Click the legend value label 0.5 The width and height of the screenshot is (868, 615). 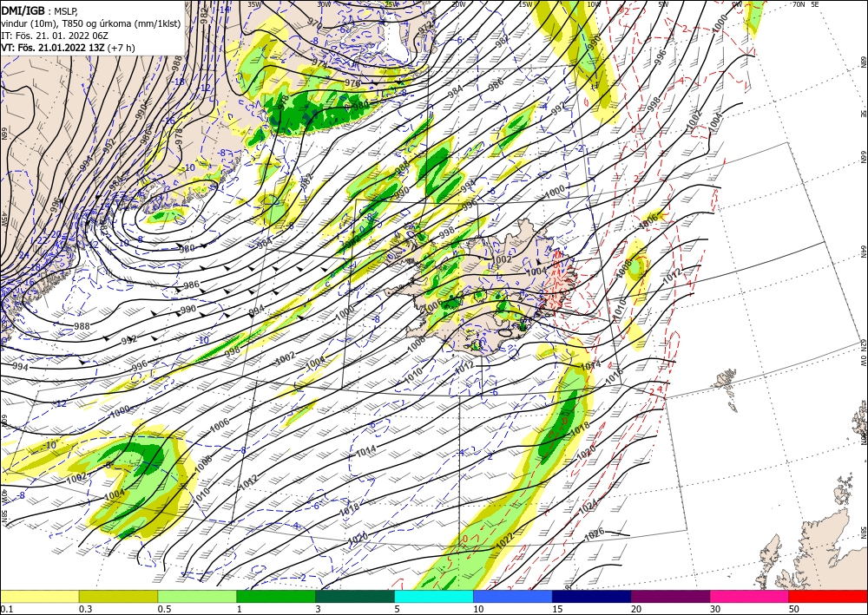(x=163, y=609)
